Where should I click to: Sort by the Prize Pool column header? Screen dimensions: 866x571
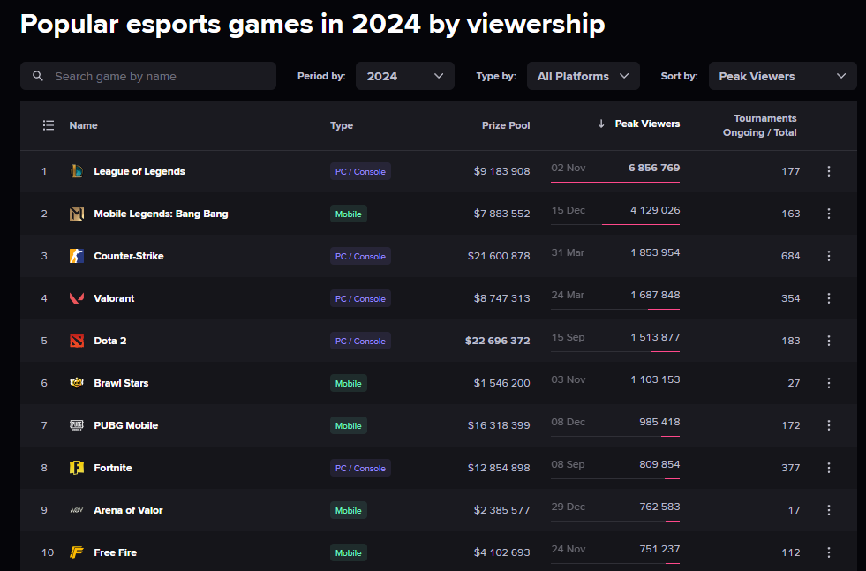[506, 125]
